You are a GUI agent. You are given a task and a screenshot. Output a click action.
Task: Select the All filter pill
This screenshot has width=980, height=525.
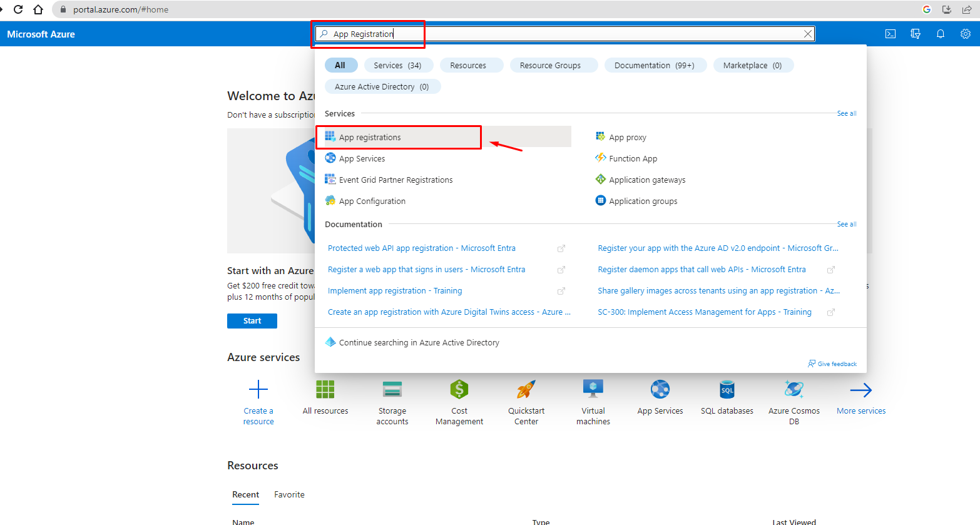tap(340, 65)
